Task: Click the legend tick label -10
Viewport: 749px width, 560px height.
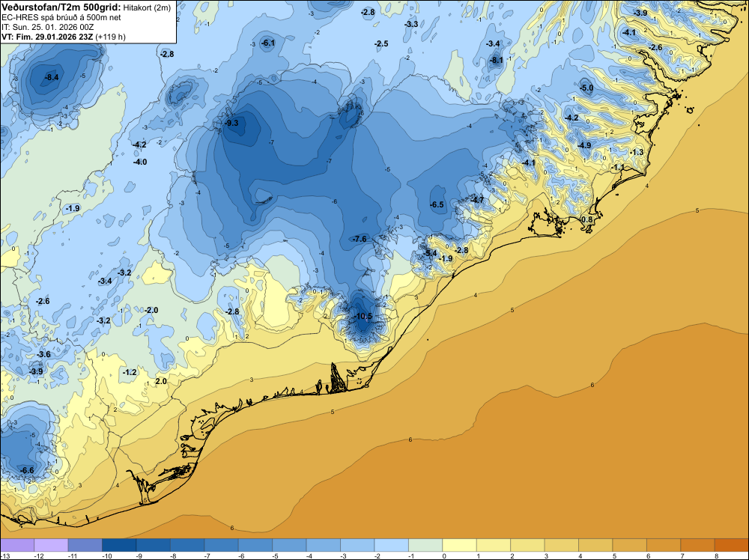Action: [106, 556]
